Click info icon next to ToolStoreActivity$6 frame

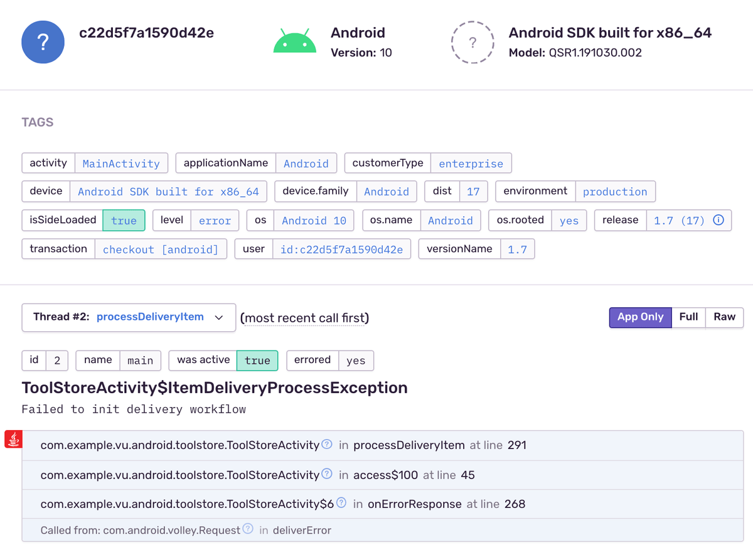tap(341, 502)
